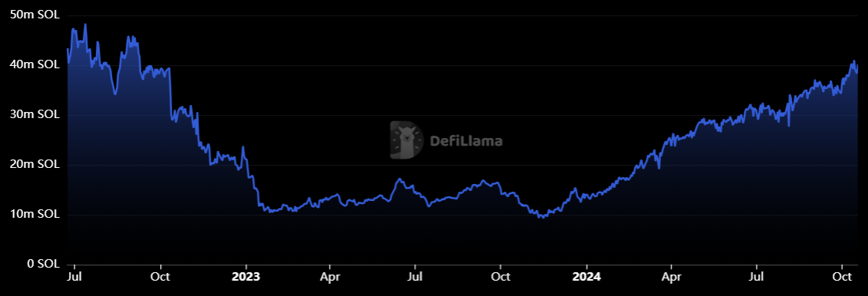Click the 50m SOL y-axis label
The image size is (868, 296).
35,15
